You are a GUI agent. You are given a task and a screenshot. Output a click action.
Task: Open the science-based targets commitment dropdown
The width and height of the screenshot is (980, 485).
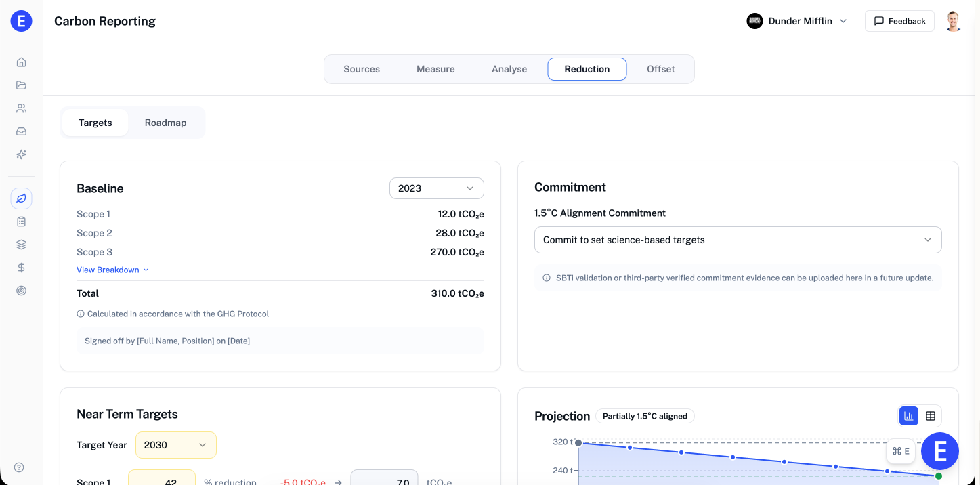coord(738,240)
